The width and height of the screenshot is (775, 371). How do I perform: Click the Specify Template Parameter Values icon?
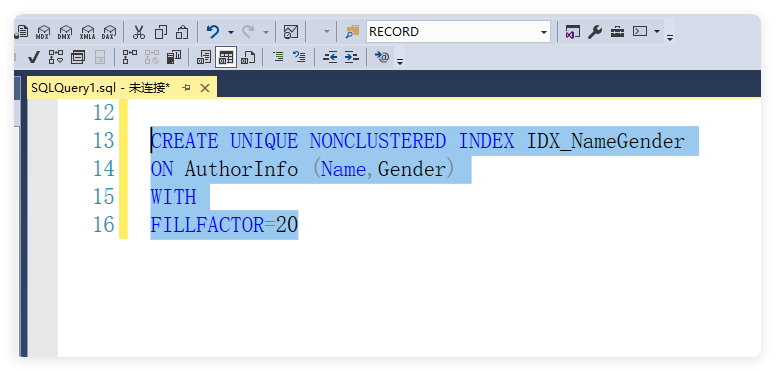coord(382,57)
